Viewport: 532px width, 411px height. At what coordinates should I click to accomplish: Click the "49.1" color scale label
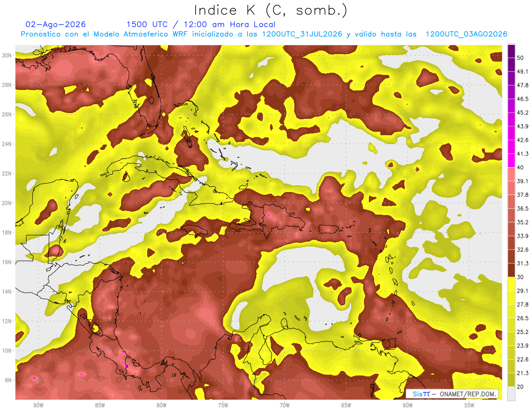523,71
